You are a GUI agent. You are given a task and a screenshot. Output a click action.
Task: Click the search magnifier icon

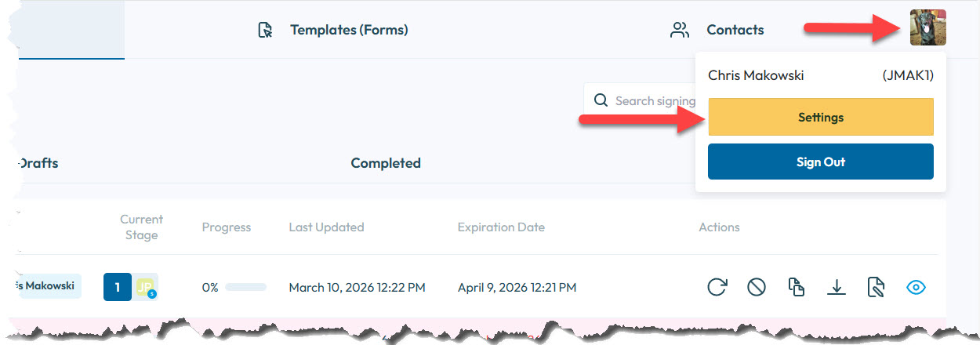point(601,100)
